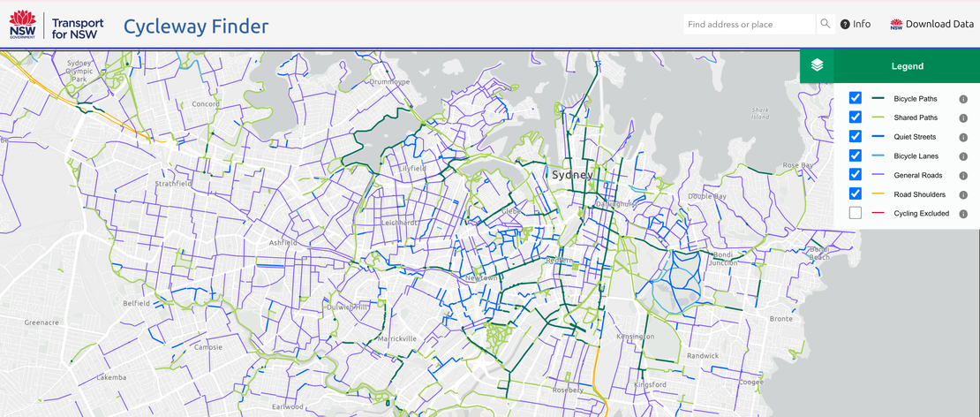The width and height of the screenshot is (980, 417).
Task: Uncheck the Road Shoulders layer
Action: [x=856, y=193]
